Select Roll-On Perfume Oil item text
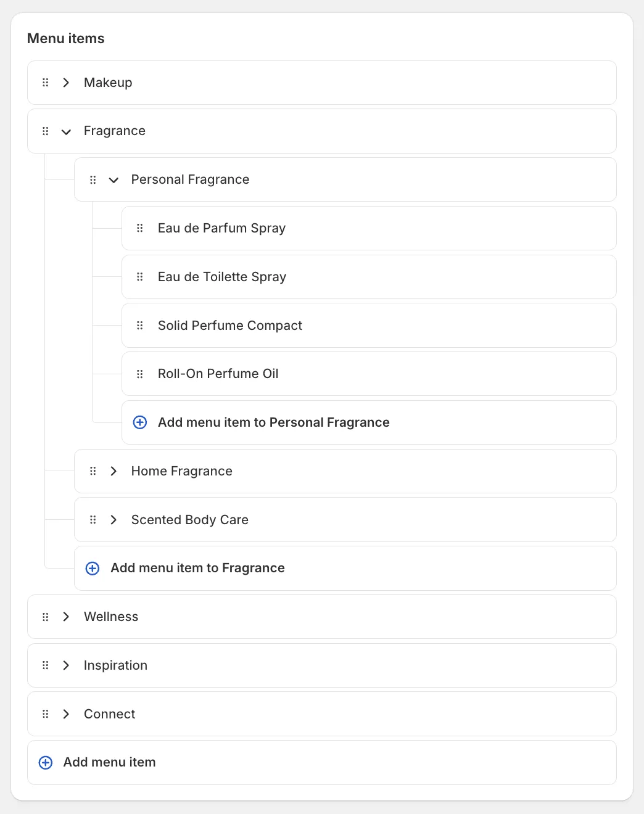 (218, 374)
